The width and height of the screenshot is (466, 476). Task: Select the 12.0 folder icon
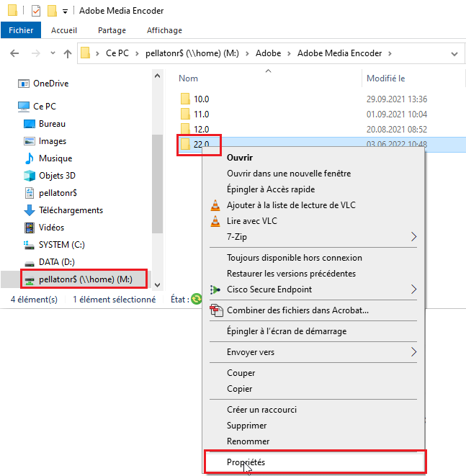click(x=185, y=129)
